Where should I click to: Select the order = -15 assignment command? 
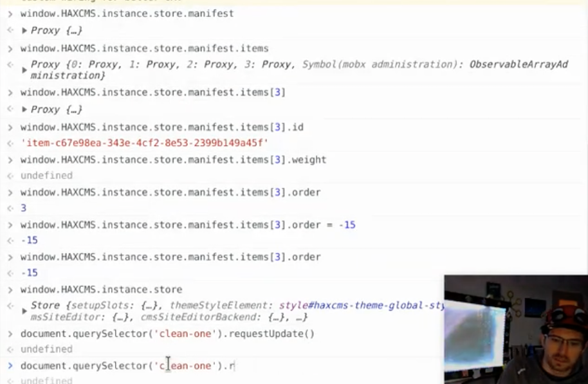pos(187,224)
